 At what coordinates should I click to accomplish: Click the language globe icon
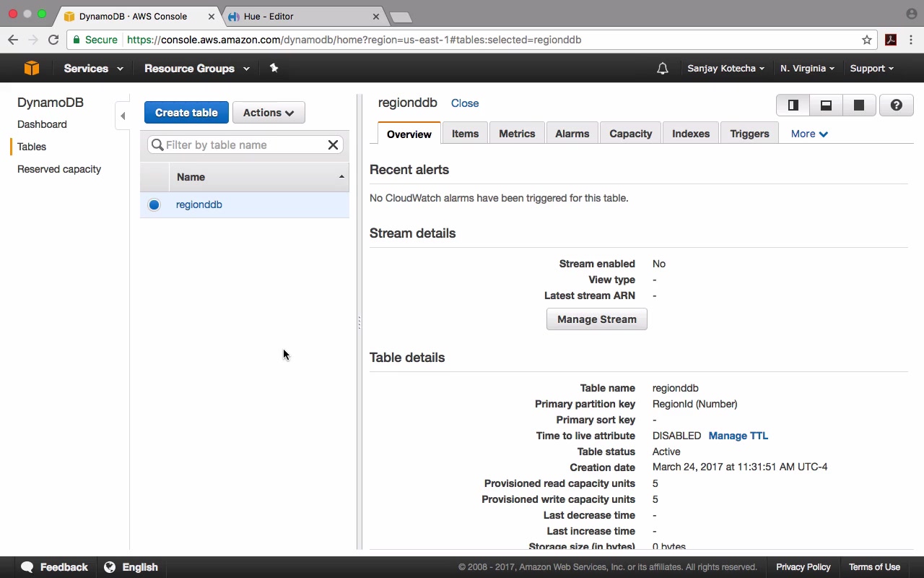pyautogui.click(x=110, y=567)
